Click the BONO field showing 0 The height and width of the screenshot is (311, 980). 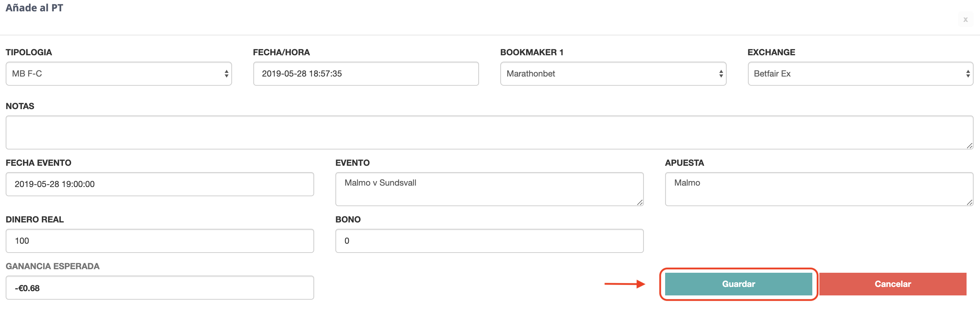point(490,241)
